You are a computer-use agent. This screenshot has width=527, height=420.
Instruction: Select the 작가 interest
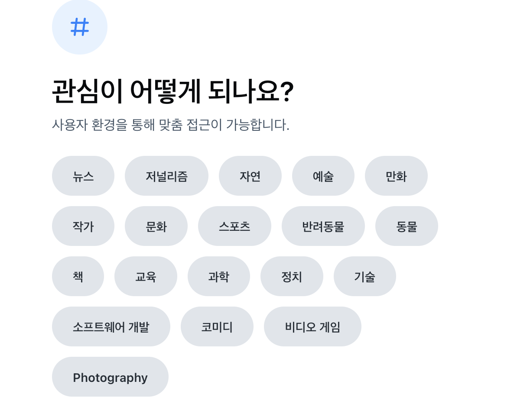pyautogui.click(x=83, y=226)
